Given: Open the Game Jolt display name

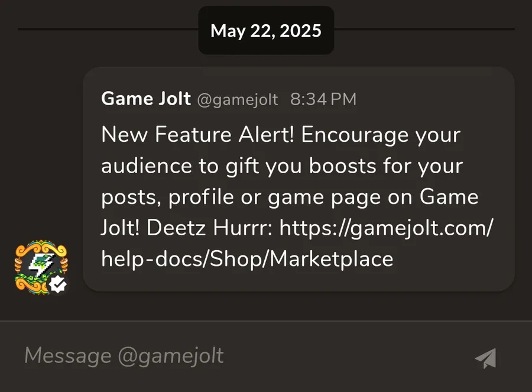Looking at the screenshot, I should coord(146,99).
